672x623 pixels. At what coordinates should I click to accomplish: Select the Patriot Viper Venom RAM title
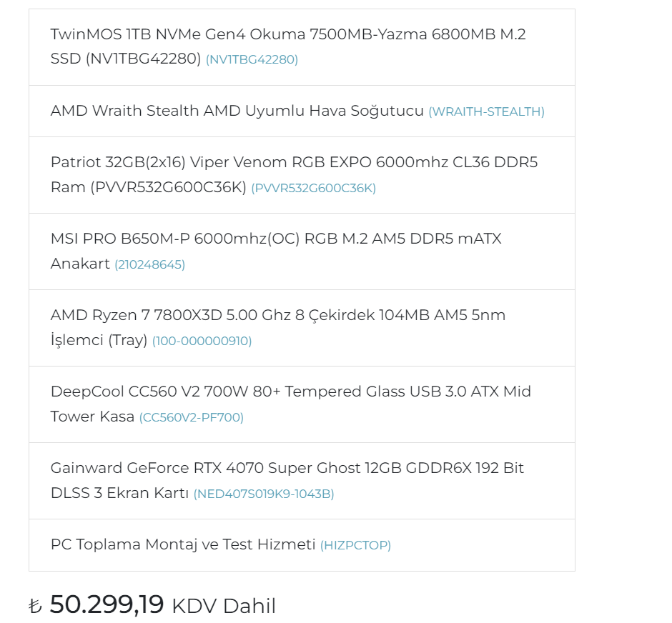tap(294, 162)
